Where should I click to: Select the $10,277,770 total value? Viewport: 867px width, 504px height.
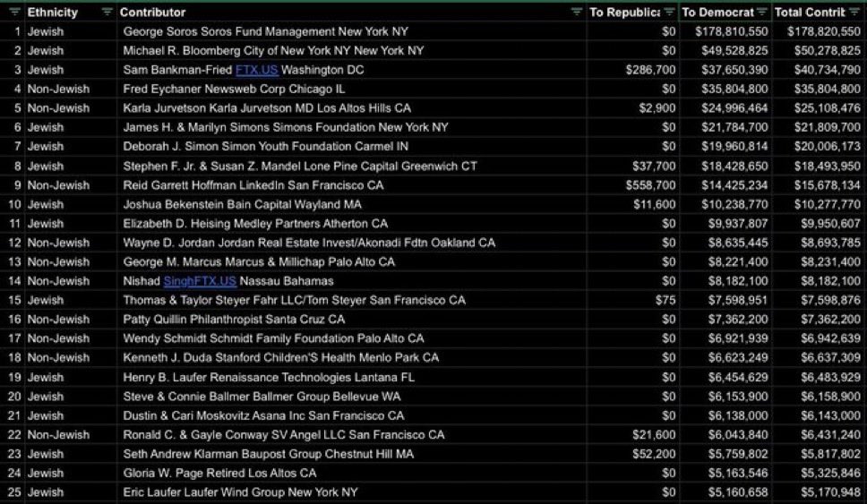[x=828, y=204]
